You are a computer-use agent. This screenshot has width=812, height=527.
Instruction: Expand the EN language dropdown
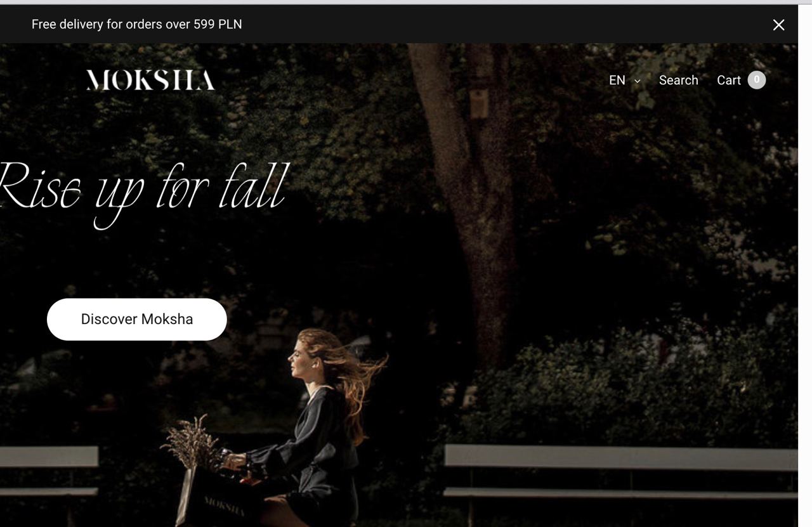coord(625,81)
